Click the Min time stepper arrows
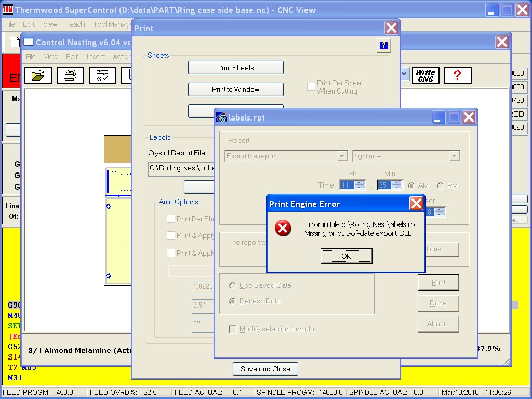Image resolution: width=532 pixels, height=399 pixels. [x=397, y=185]
